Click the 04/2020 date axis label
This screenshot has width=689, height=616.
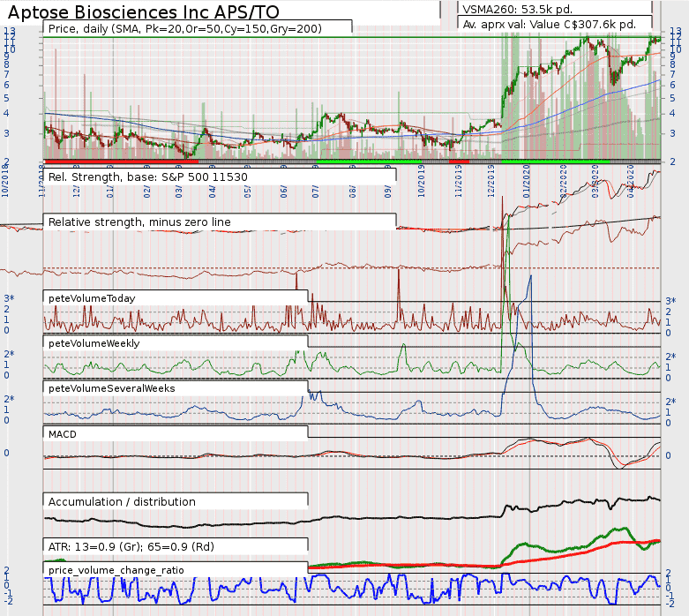tap(631, 180)
